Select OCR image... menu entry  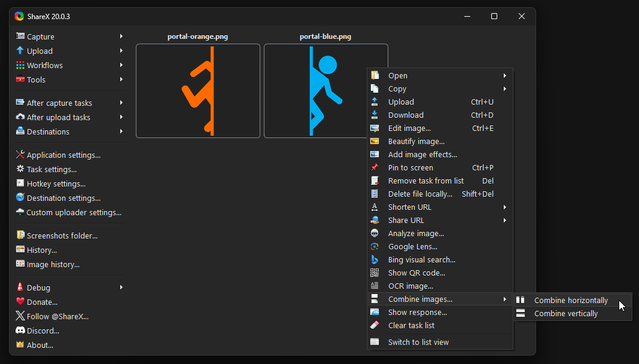[x=440, y=286]
